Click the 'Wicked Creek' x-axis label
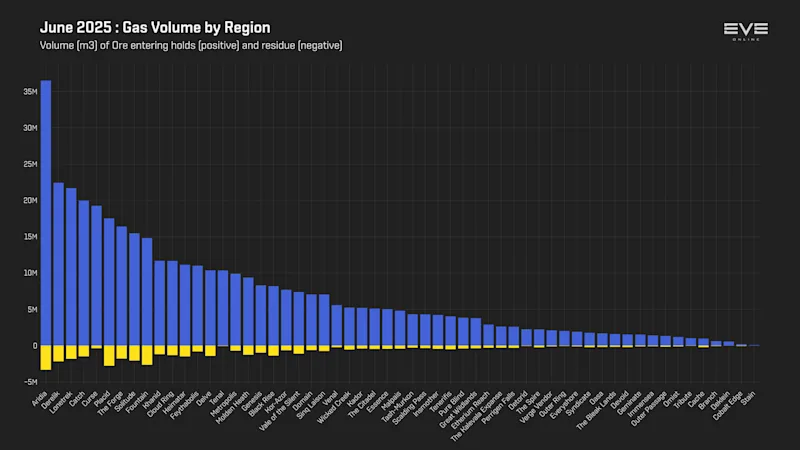 pyautogui.click(x=334, y=407)
